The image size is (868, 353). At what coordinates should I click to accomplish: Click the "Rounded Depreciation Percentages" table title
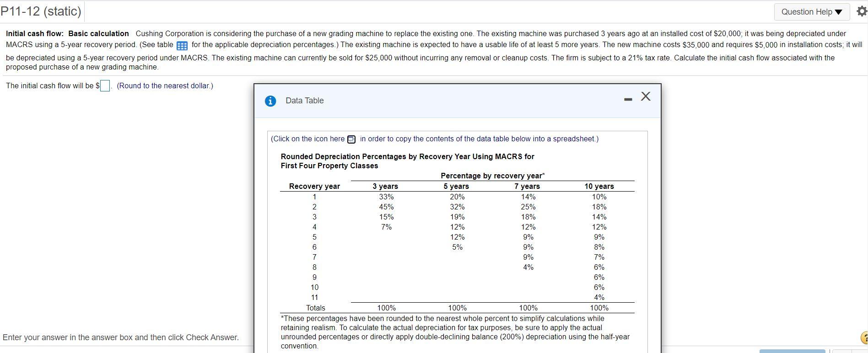pyautogui.click(x=407, y=156)
